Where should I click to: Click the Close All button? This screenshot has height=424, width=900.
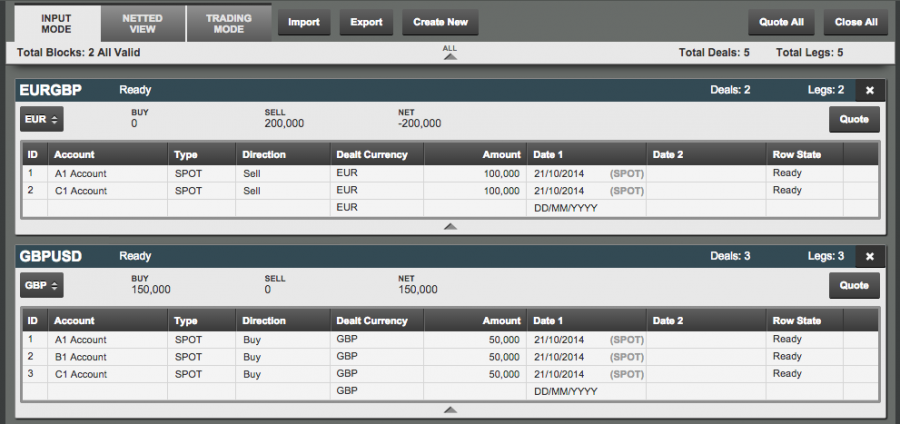click(856, 22)
